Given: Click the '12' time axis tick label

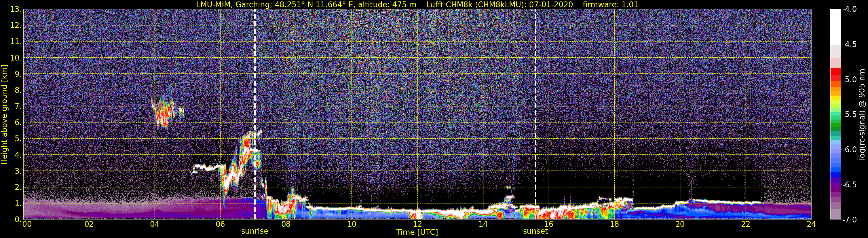Looking at the screenshot, I should click(x=417, y=224).
